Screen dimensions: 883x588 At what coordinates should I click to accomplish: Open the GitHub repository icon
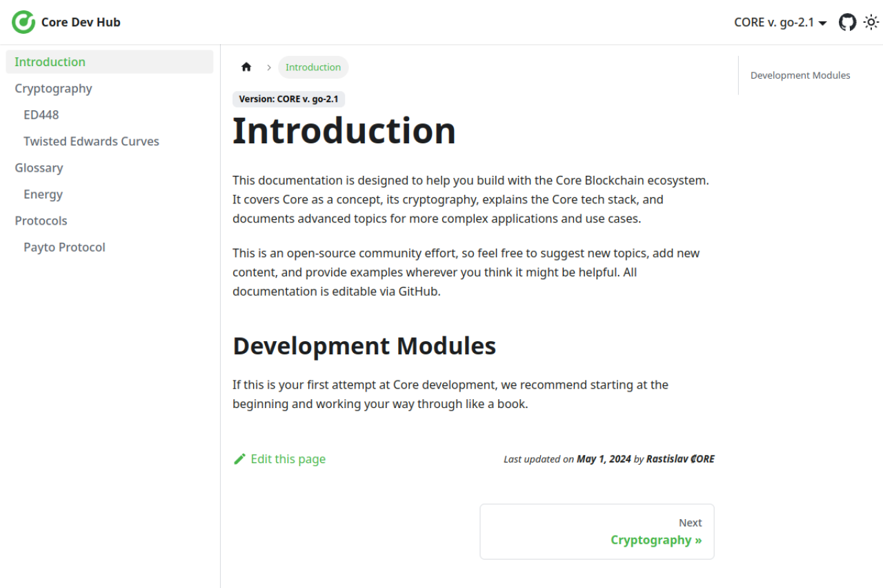point(847,22)
